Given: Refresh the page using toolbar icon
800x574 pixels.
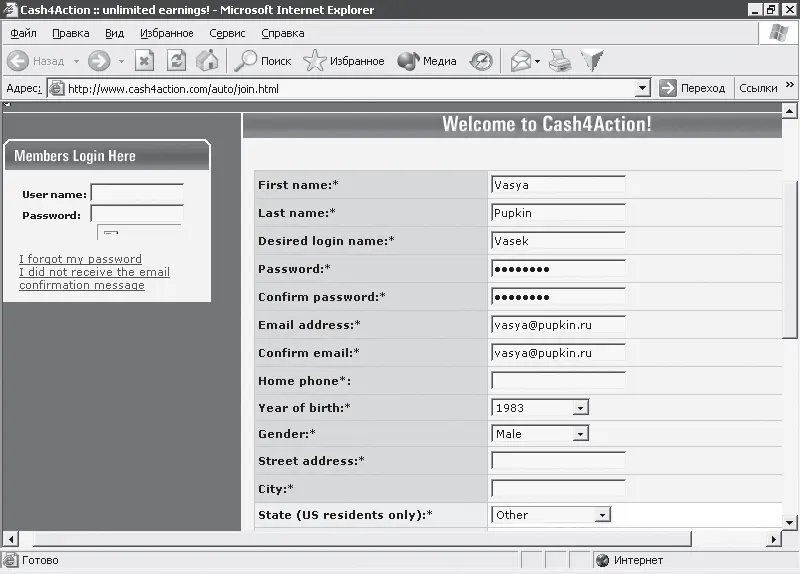Looking at the screenshot, I should [177, 61].
